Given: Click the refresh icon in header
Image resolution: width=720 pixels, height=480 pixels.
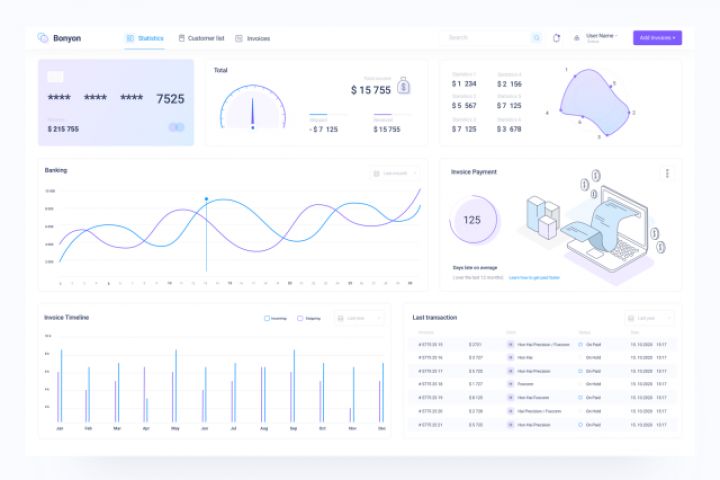Looking at the screenshot, I should (x=556, y=38).
